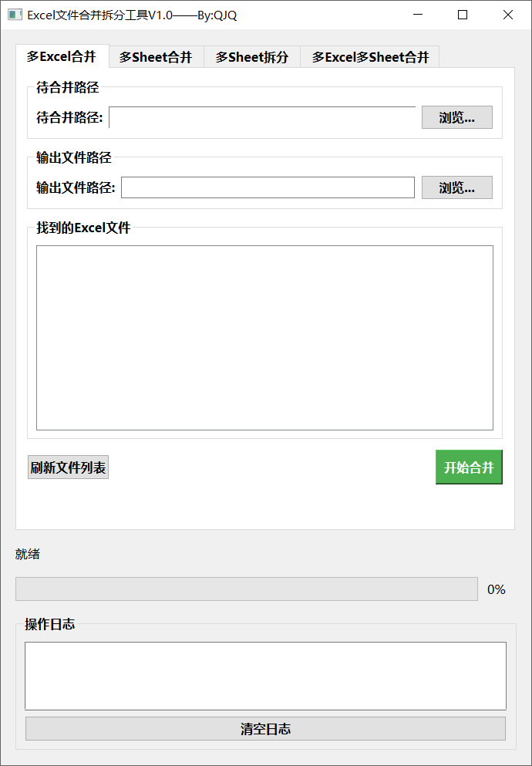This screenshot has height=766, width=532.
Task: Click the progress bar showing 0%
Action: point(246,589)
